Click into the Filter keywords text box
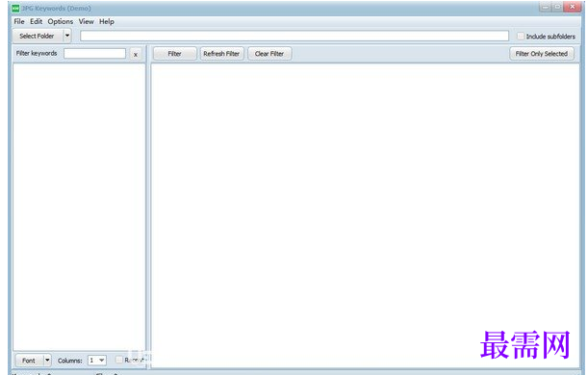 coord(94,54)
